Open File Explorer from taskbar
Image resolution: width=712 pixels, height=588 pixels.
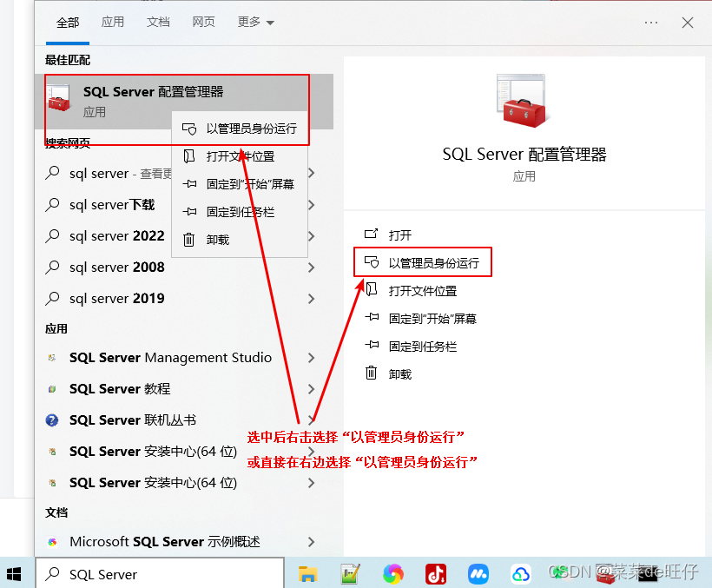pos(307,574)
